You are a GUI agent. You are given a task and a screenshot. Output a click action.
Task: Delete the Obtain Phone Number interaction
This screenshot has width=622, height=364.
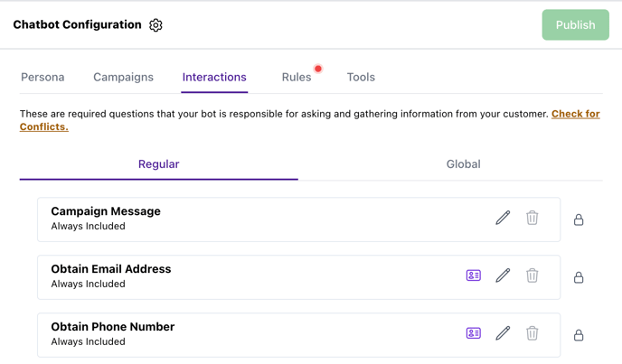coord(532,333)
